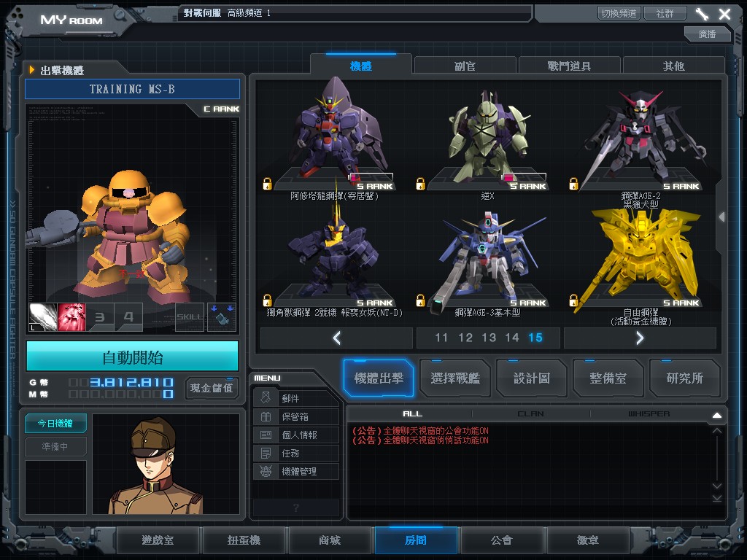Click the 設計圖 button

click(532, 378)
